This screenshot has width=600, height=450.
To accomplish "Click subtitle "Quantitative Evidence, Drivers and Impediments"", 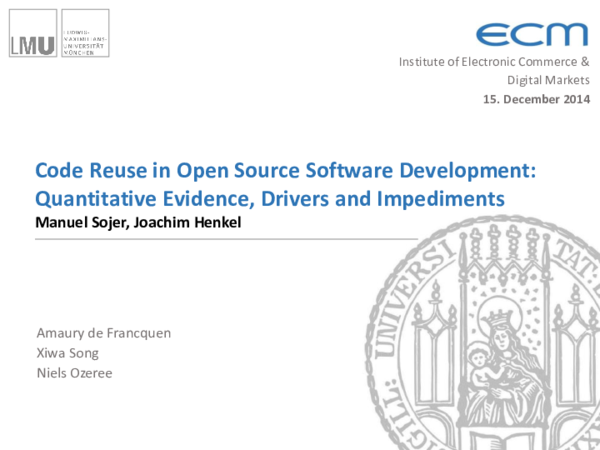I will click(270, 197).
